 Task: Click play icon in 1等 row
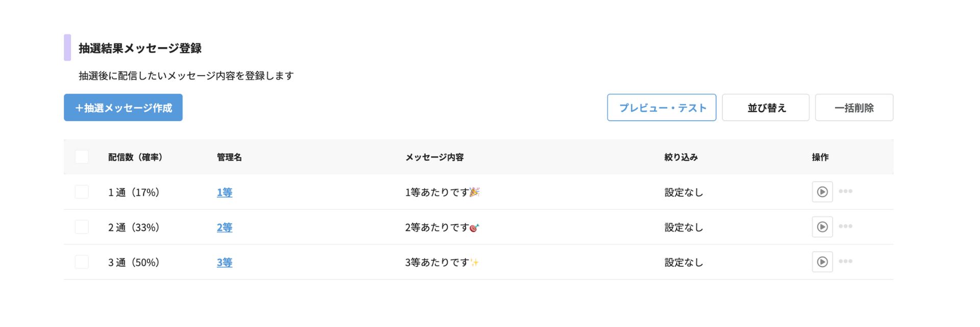pos(822,192)
